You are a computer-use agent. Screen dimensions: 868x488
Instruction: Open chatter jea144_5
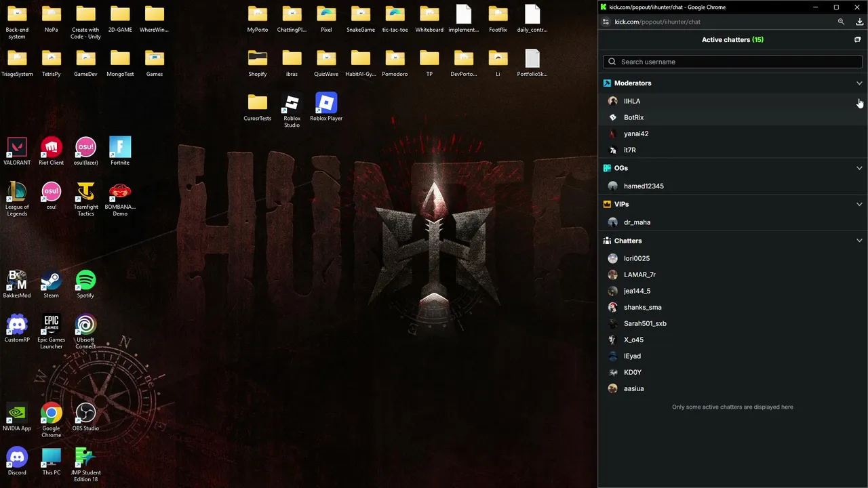coord(732,291)
